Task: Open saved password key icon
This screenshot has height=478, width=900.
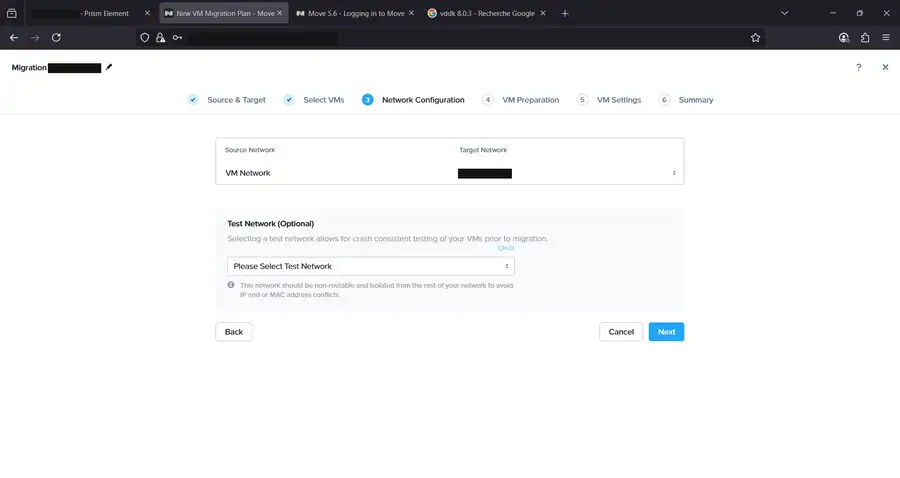Action: (177, 37)
